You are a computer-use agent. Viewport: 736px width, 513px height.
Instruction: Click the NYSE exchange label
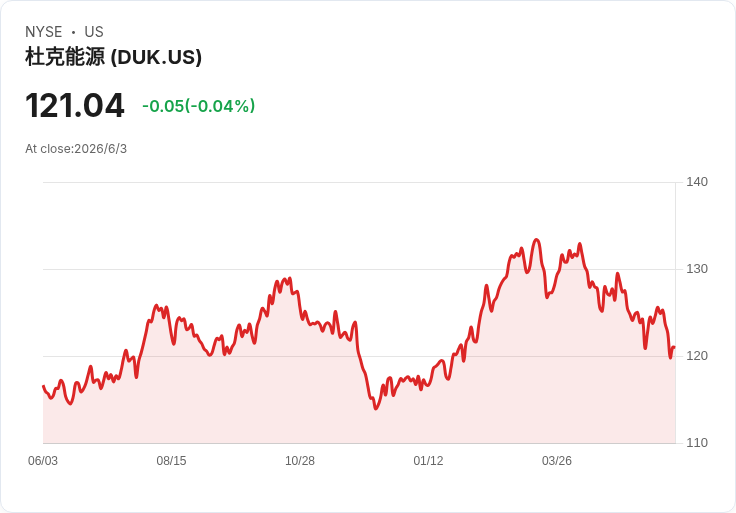click(x=44, y=32)
